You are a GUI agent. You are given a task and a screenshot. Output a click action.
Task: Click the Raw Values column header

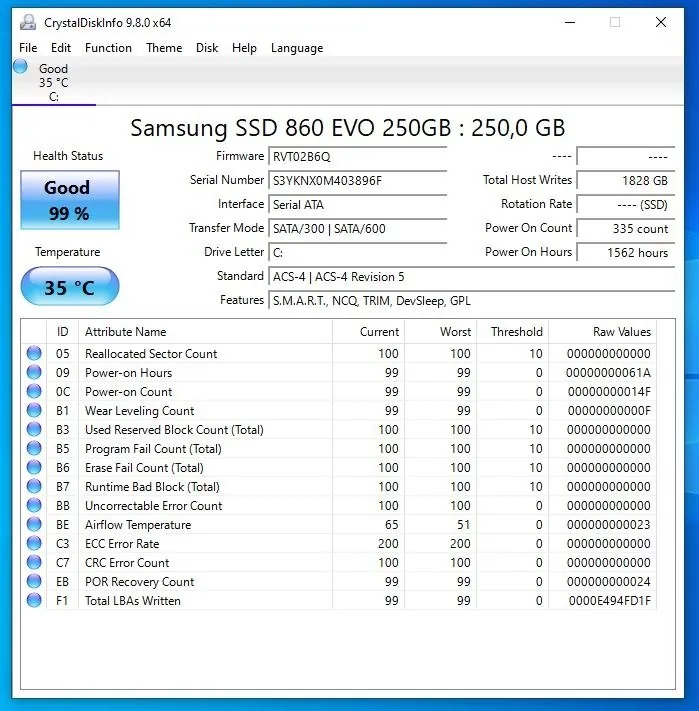pyautogui.click(x=602, y=332)
